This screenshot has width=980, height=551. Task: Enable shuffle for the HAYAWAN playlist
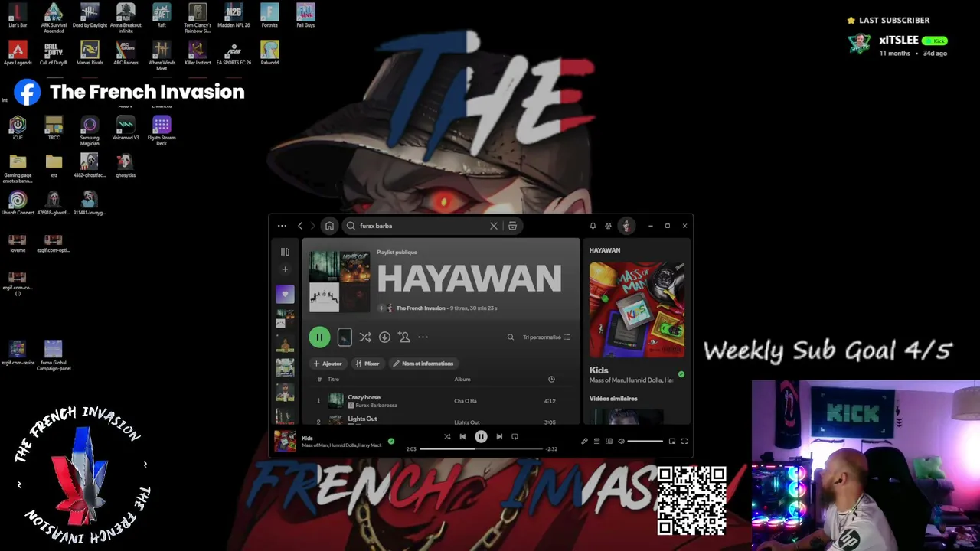(365, 337)
